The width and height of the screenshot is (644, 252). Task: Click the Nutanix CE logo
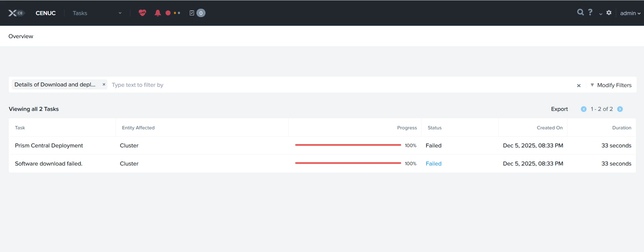[x=16, y=13]
